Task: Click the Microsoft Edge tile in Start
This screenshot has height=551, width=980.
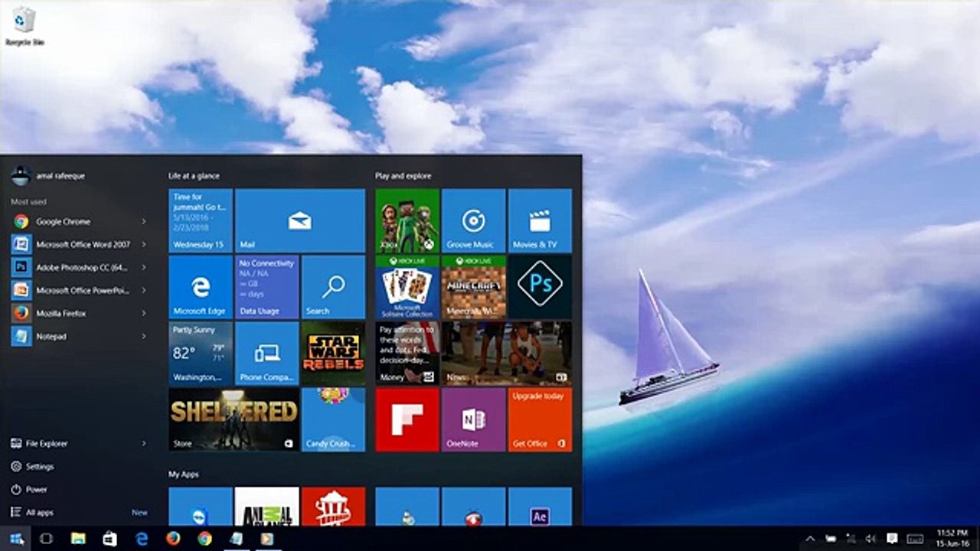Action: (x=201, y=287)
